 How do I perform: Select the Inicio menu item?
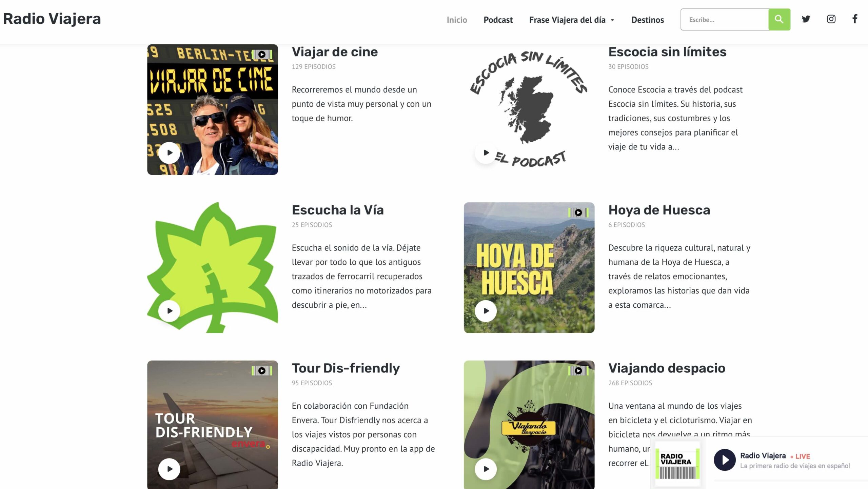(457, 20)
